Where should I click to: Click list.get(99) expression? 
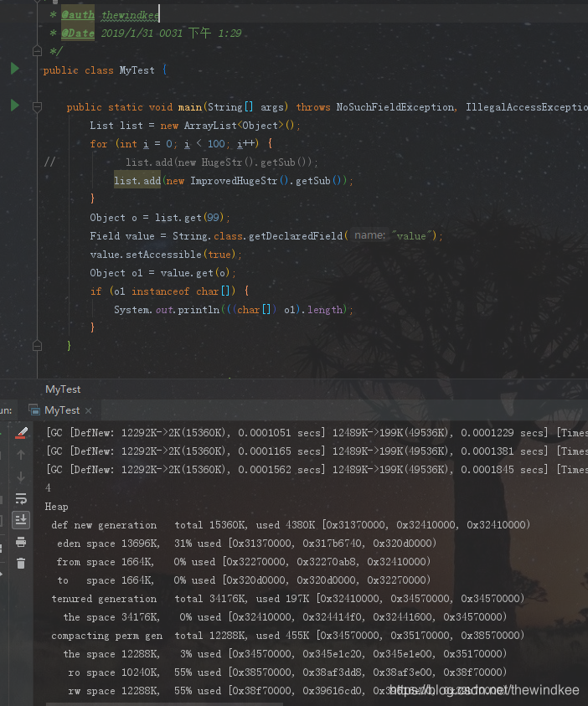tap(189, 218)
